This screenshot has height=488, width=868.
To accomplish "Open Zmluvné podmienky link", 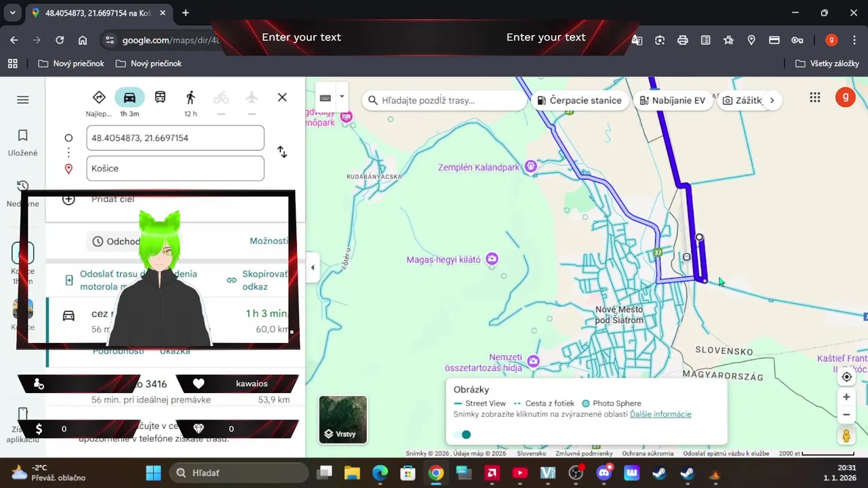I will click(x=584, y=453).
